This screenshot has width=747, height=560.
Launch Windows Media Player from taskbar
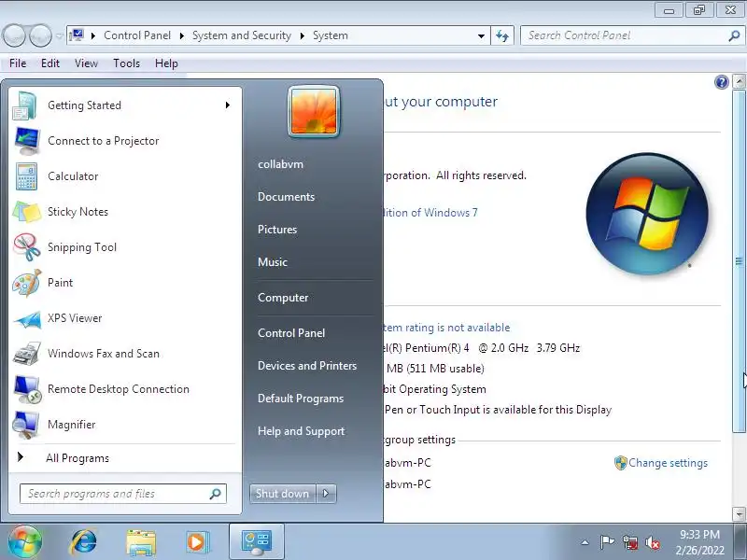click(x=197, y=542)
